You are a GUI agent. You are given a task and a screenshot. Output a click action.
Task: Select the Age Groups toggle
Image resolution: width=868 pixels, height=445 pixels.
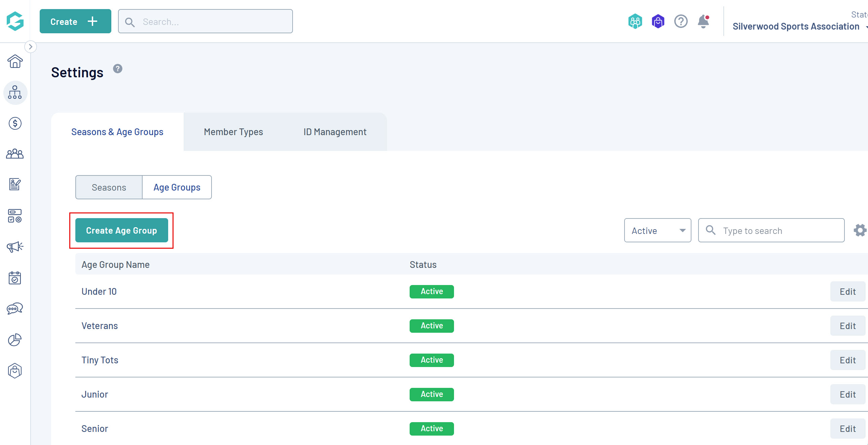(x=177, y=187)
